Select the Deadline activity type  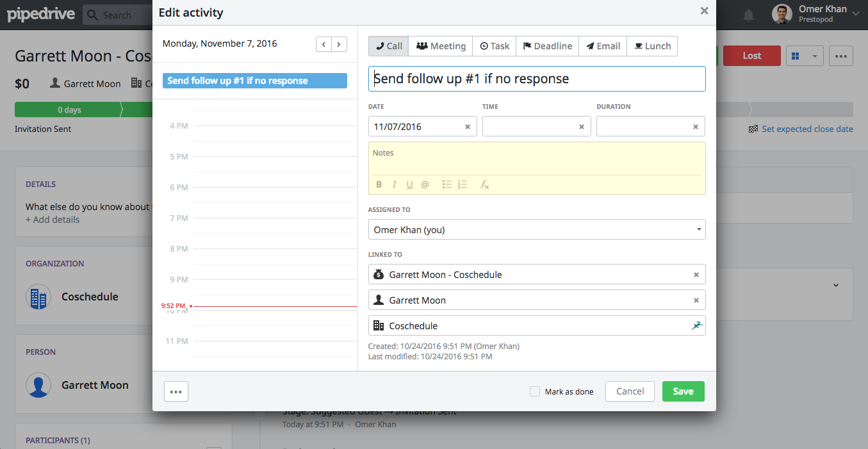point(547,46)
